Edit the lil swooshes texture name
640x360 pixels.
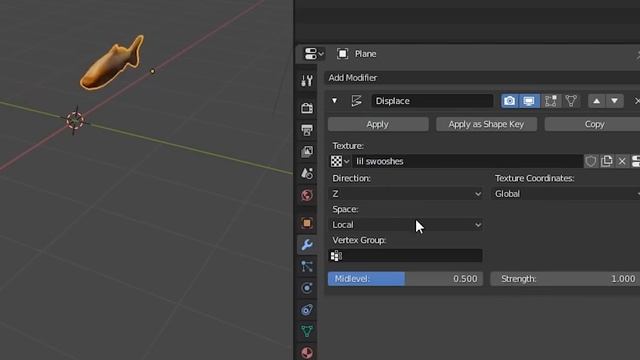pyautogui.click(x=467, y=161)
